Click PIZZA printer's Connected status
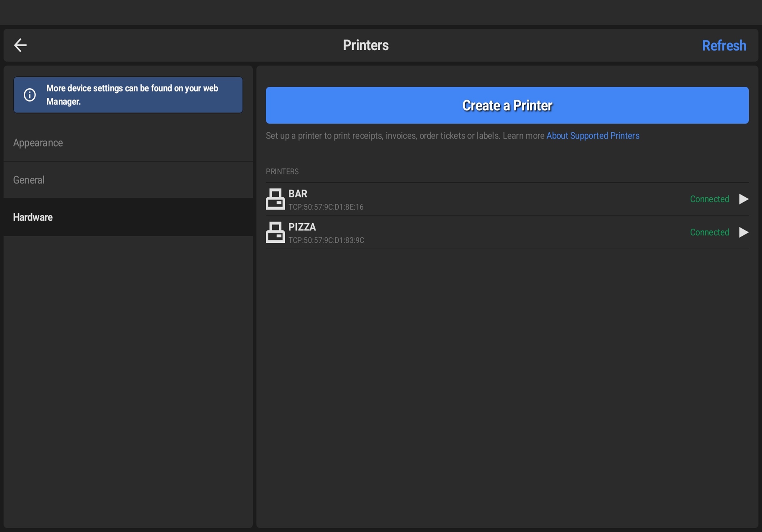This screenshot has height=532, width=762. pos(710,232)
